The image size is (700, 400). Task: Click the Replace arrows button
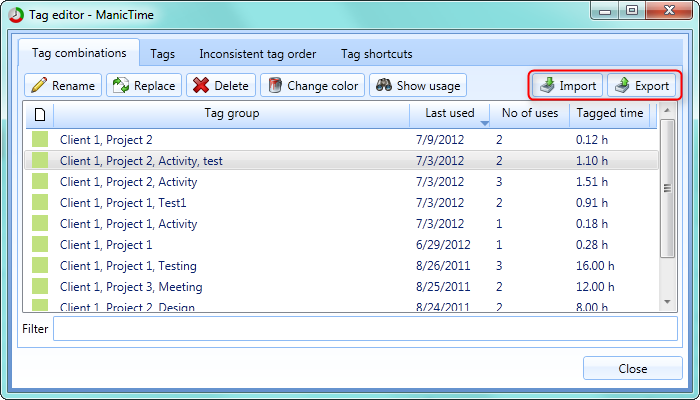pos(144,85)
